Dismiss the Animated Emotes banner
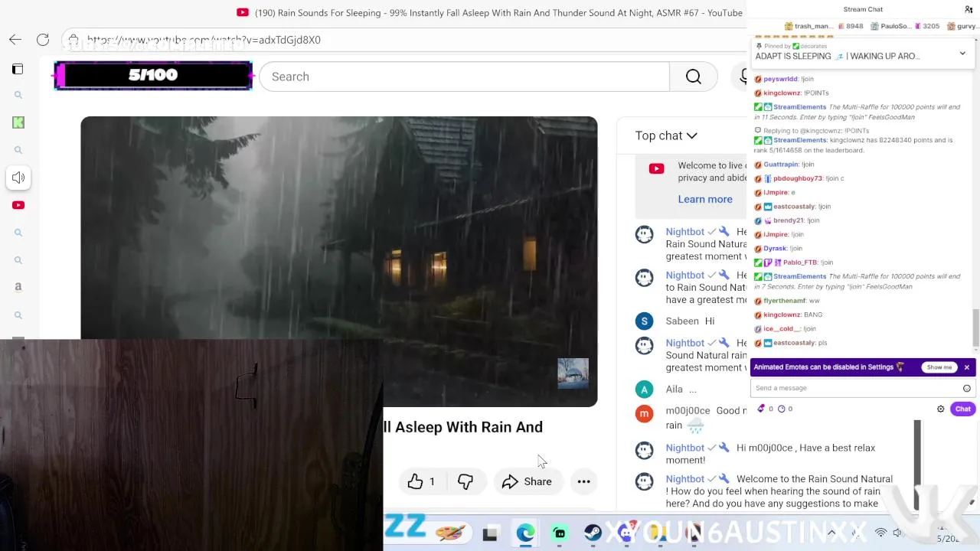Image resolution: width=980 pixels, height=551 pixels. click(967, 367)
